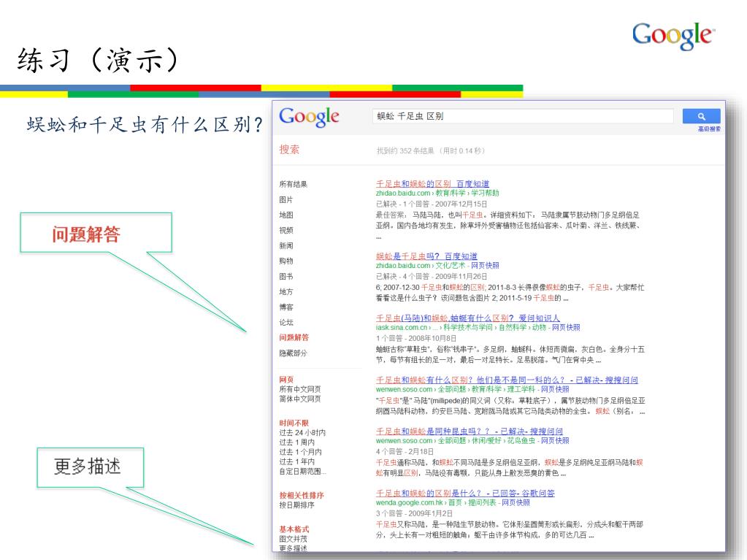Click 理工学科 breadcrumb in soso result

pyautogui.click(x=521, y=390)
